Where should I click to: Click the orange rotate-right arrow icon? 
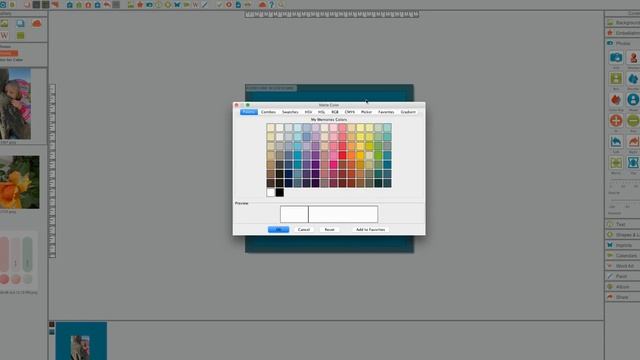(x=633, y=142)
